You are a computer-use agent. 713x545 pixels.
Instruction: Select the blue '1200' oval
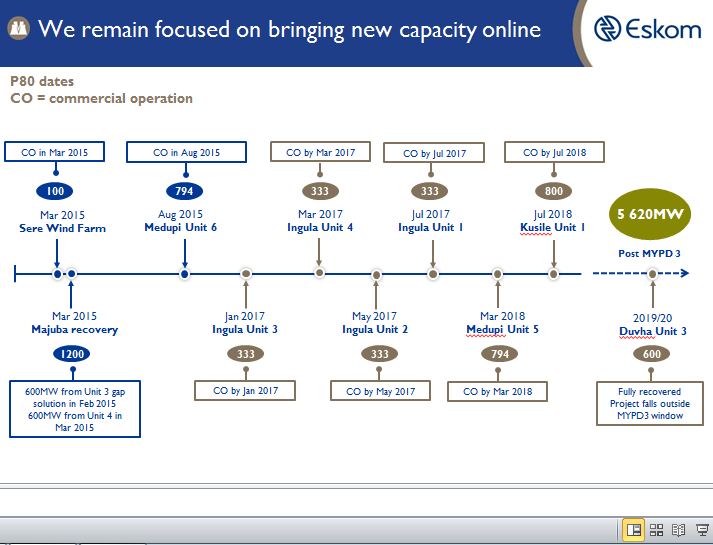72,354
